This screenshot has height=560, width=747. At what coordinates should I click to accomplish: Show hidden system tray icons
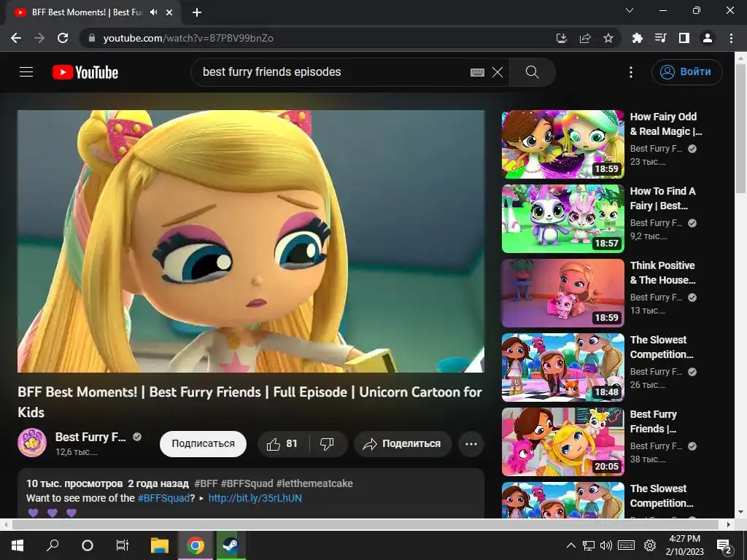click(570, 545)
